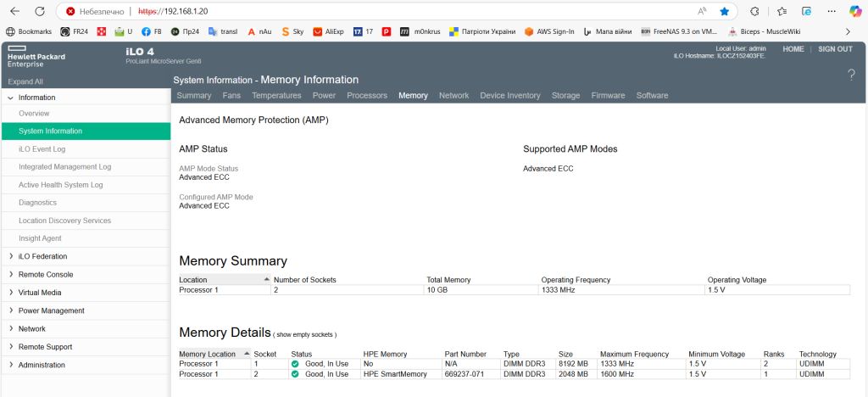Click the Read Aloud icon in address bar
This screenshot has height=397, width=868.
click(703, 11)
